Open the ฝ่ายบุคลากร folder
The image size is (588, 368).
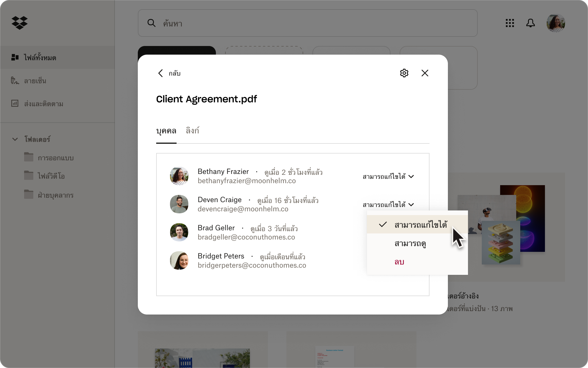click(x=49, y=195)
